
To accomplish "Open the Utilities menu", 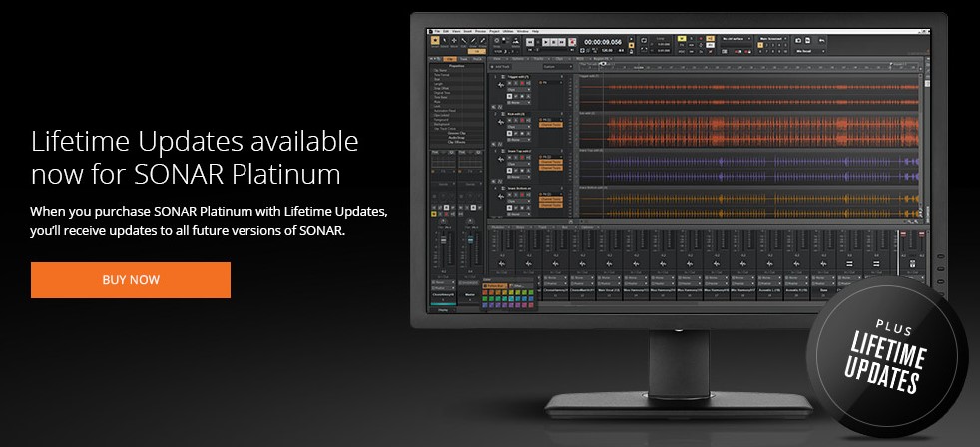I will (508, 31).
